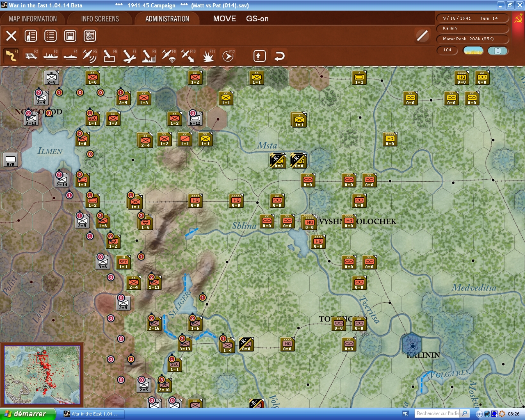Select Amphibious Transport mode (F4) icon
The height and width of the screenshot is (420, 525).
coord(70,55)
